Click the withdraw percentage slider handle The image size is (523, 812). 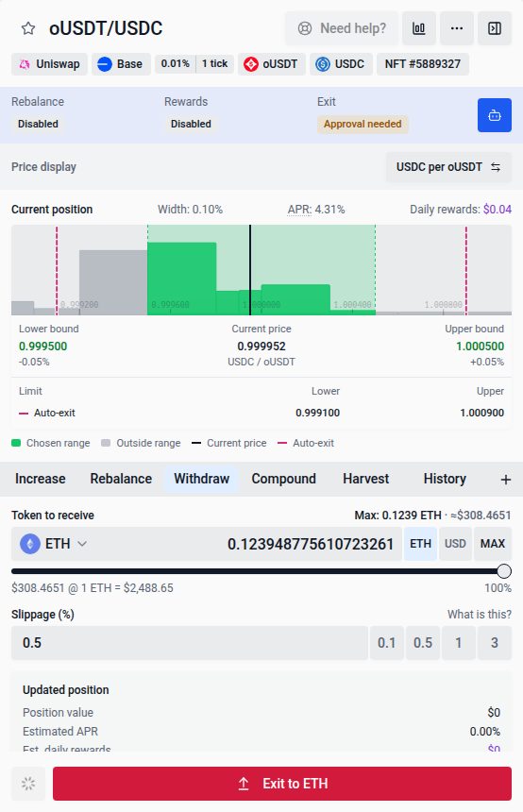(504, 571)
